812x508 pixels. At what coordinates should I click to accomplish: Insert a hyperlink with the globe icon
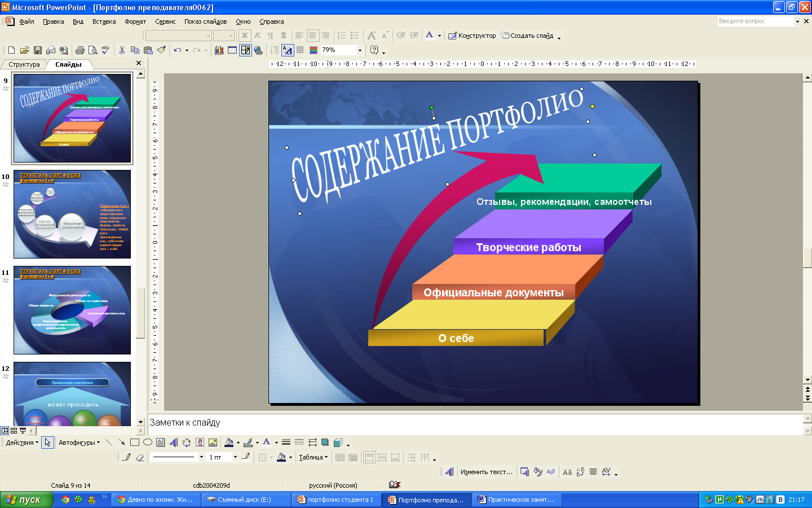click(258, 50)
